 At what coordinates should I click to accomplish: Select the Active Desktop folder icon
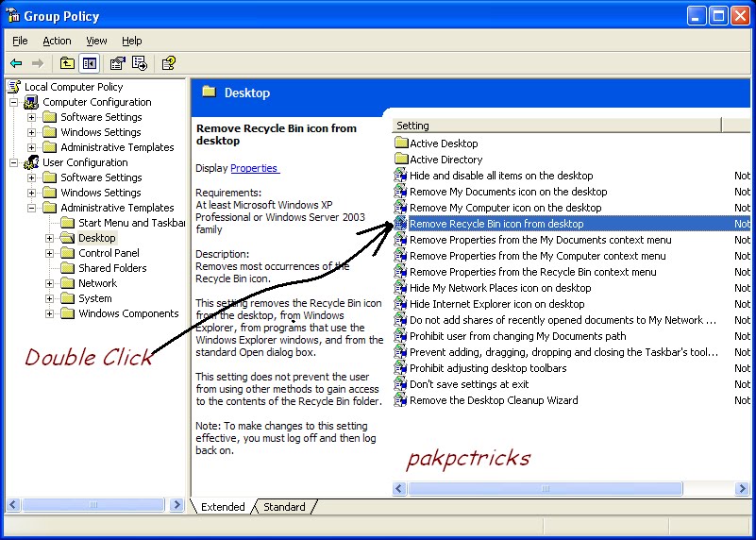[401, 143]
